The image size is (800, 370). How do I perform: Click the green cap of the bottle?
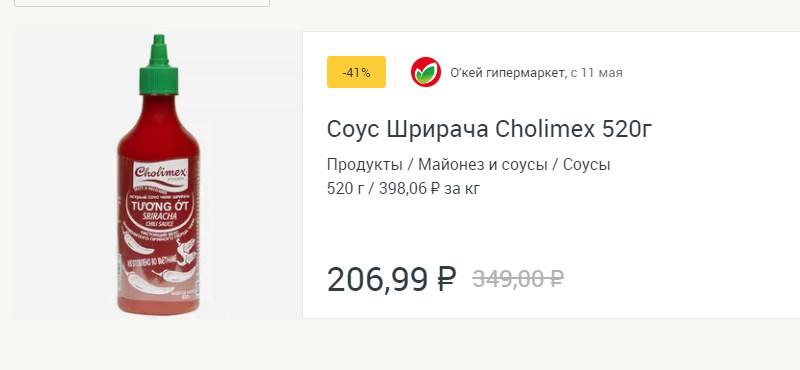click(x=159, y=64)
